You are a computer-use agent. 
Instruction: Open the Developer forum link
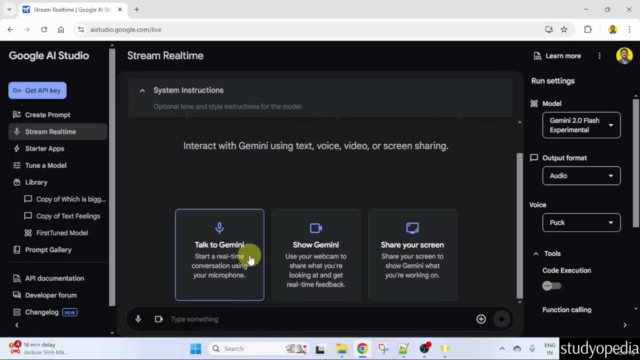pyautogui.click(x=51, y=295)
